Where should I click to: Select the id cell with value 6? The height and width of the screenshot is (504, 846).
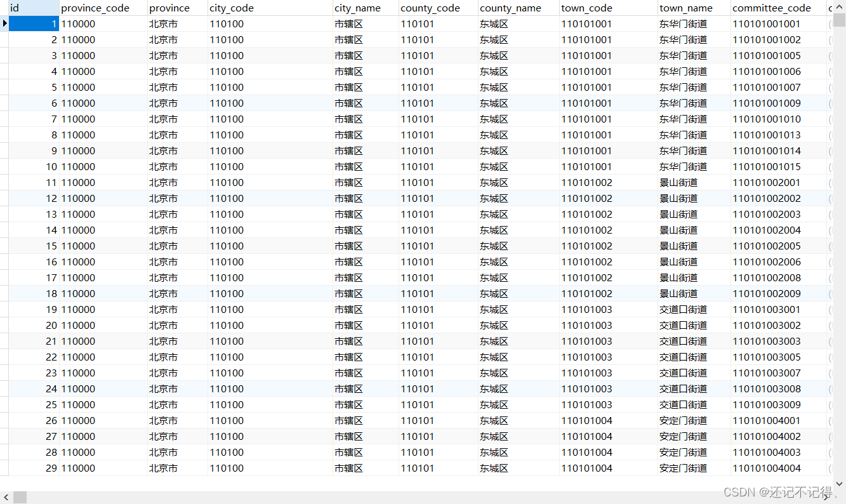coord(34,103)
